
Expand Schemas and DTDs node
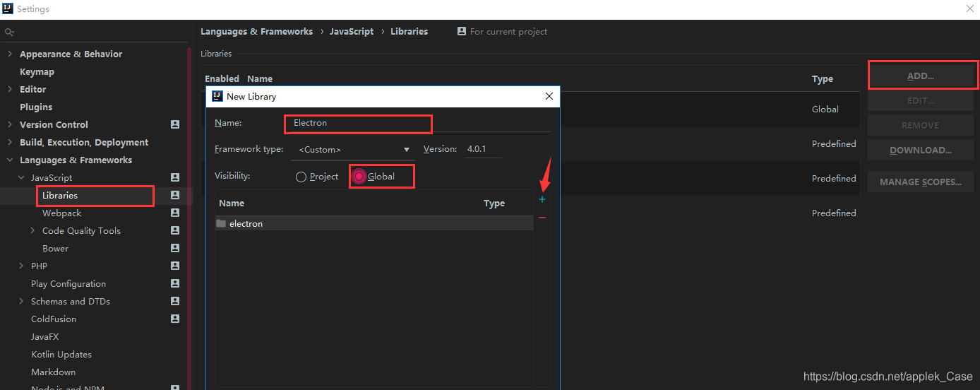[20, 301]
